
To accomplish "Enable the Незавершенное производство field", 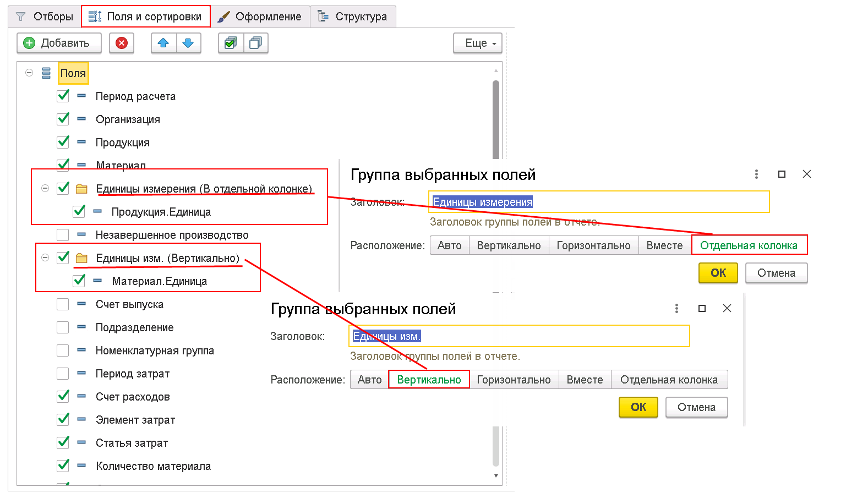I will pyautogui.click(x=63, y=235).
